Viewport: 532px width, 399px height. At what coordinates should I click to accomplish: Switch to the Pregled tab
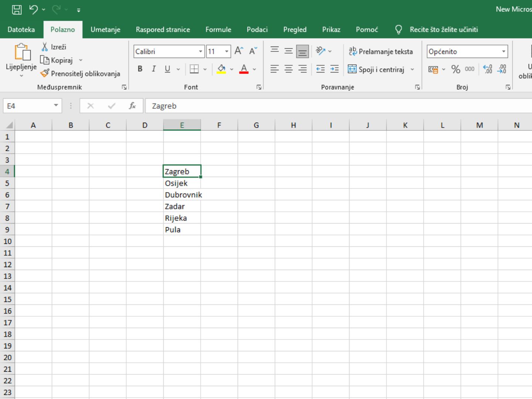(x=295, y=30)
